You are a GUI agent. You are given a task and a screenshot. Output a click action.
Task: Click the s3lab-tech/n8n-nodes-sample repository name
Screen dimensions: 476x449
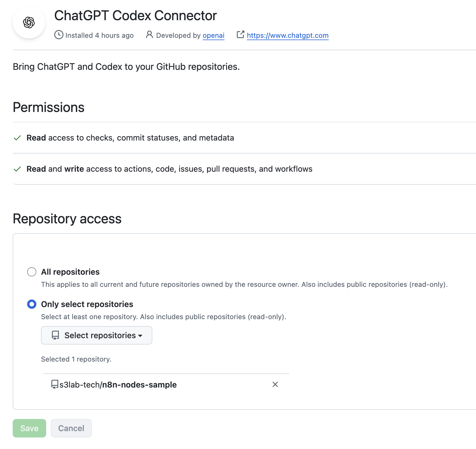coord(118,385)
